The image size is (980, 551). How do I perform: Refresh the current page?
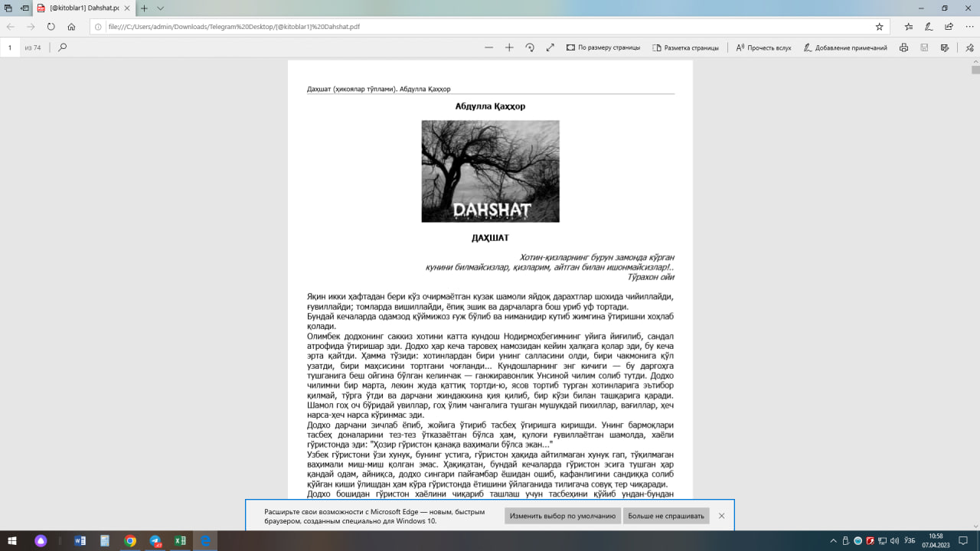point(51,26)
